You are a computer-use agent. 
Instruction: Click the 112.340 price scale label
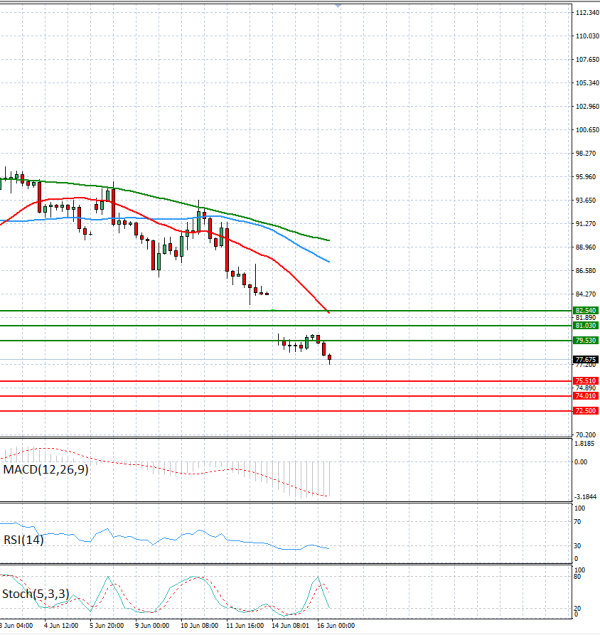587,13
